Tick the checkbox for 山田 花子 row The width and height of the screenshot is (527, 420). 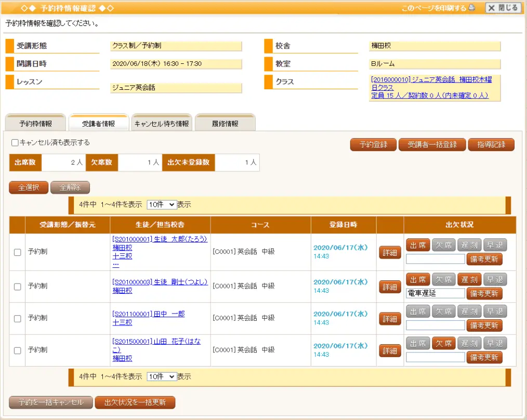click(17, 350)
